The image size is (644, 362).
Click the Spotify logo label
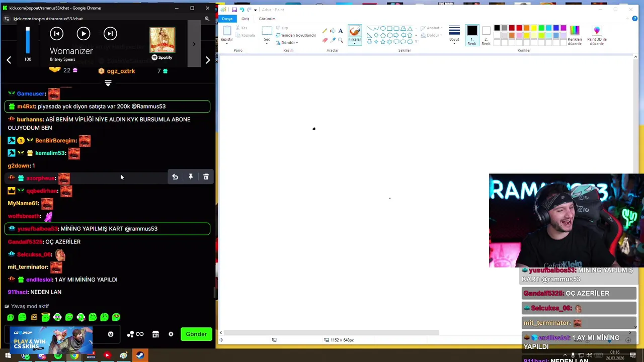[x=162, y=57]
